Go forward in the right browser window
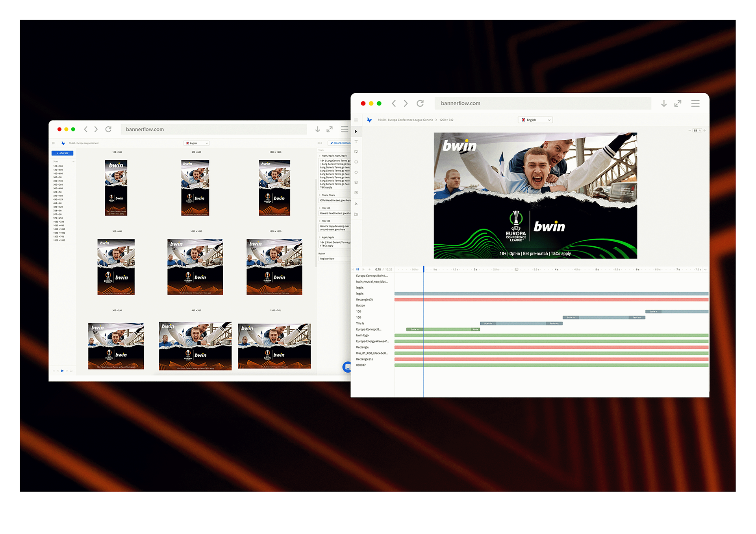The image size is (756, 534). pos(406,103)
